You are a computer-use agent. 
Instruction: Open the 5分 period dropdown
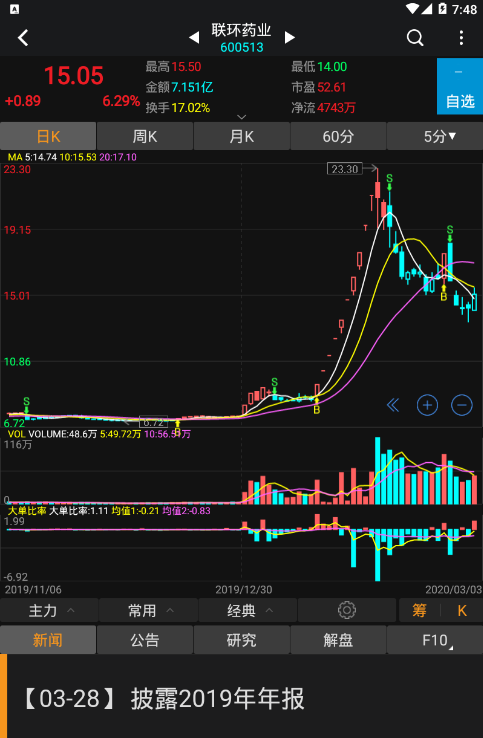435,136
